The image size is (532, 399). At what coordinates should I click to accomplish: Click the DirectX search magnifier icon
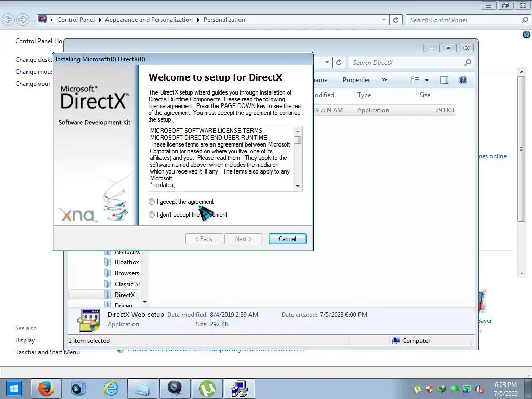[x=468, y=62]
